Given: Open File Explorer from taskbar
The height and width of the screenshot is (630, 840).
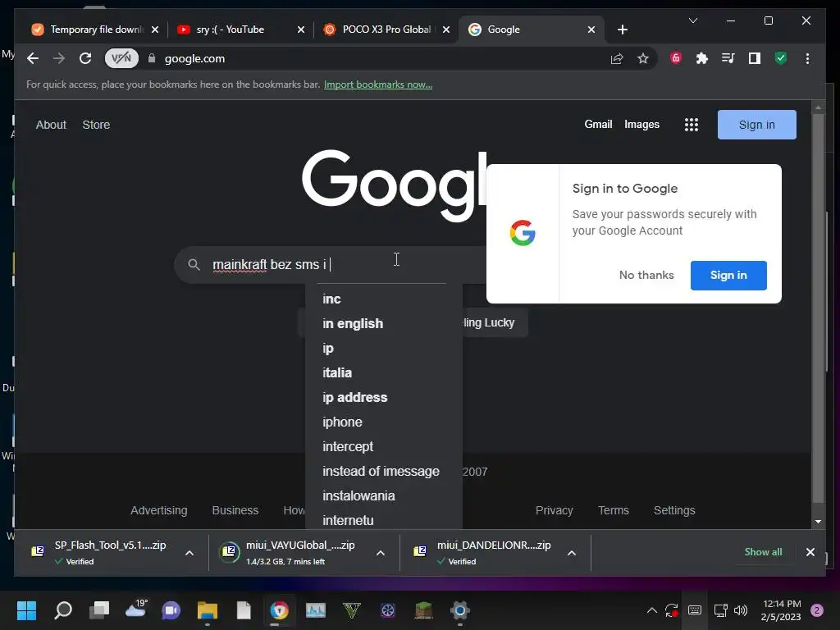Looking at the screenshot, I should tap(208, 610).
